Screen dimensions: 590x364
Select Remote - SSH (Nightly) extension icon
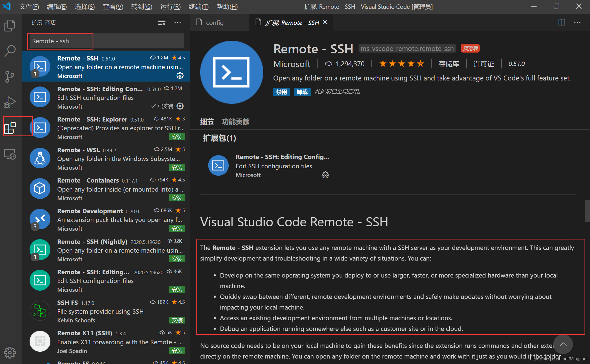coord(40,250)
